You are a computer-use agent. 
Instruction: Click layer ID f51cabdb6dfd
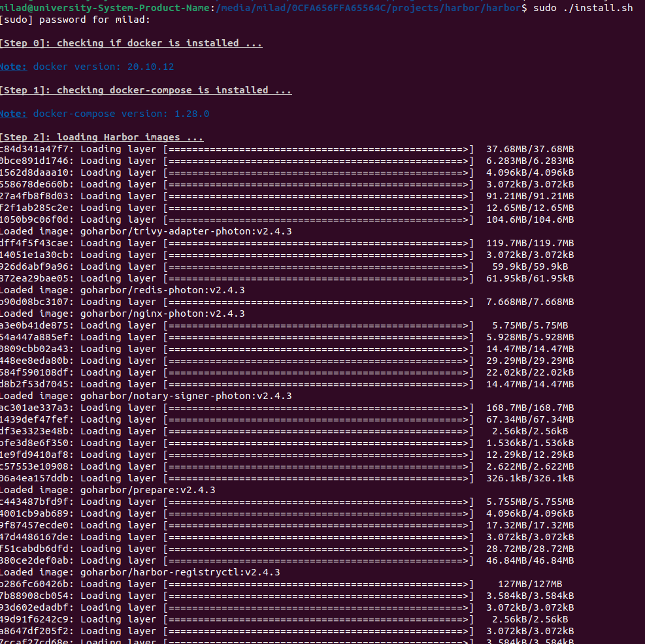(35, 549)
